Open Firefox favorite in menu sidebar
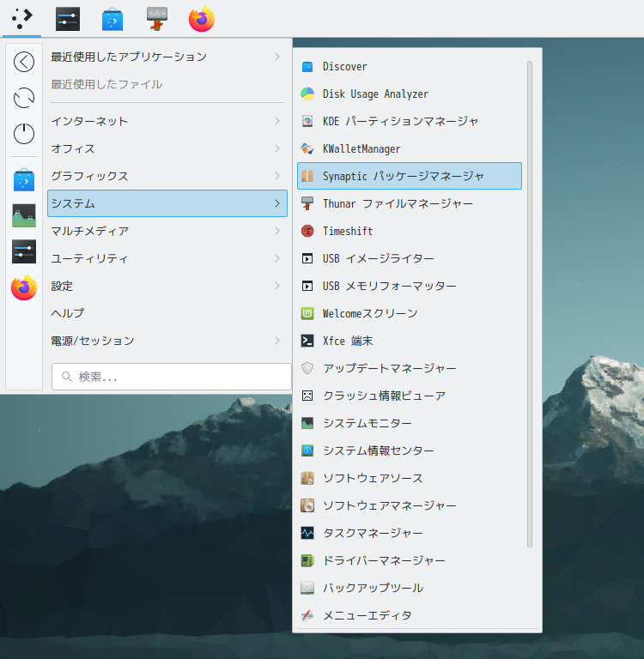Image resolution: width=644 pixels, height=659 pixels. click(x=24, y=287)
